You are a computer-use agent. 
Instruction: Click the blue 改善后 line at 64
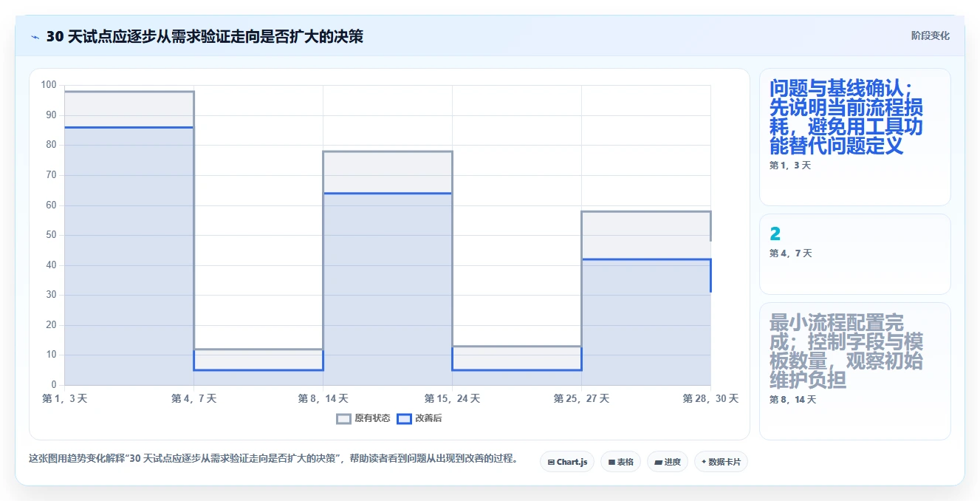[x=388, y=194]
